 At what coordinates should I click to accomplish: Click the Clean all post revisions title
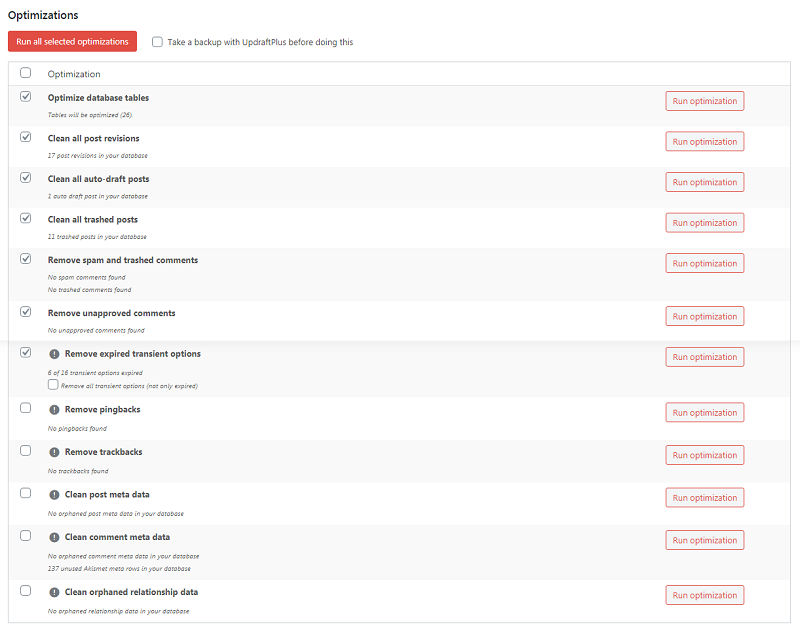coord(93,138)
